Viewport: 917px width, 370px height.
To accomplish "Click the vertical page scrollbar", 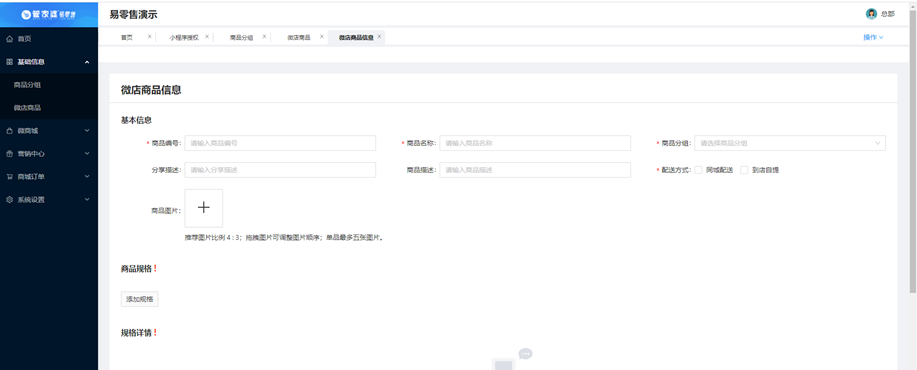I will click(913, 152).
